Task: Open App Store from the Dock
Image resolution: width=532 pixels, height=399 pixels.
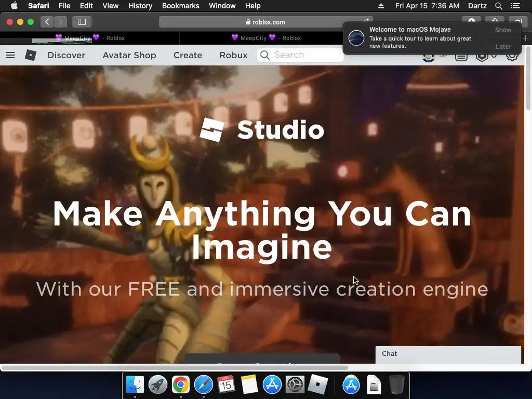Action: (272, 385)
